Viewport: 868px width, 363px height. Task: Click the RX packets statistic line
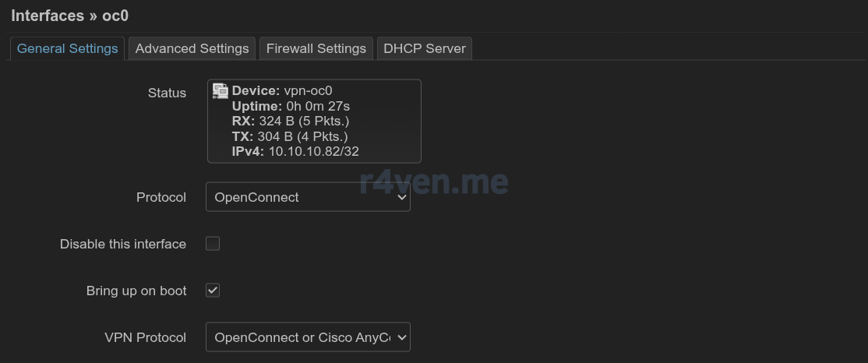(x=291, y=122)
